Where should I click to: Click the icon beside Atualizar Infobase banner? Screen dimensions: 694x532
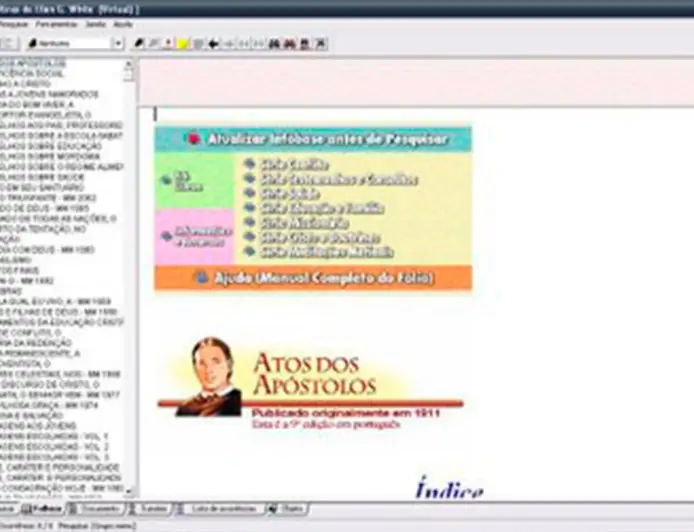coord(193,141)
